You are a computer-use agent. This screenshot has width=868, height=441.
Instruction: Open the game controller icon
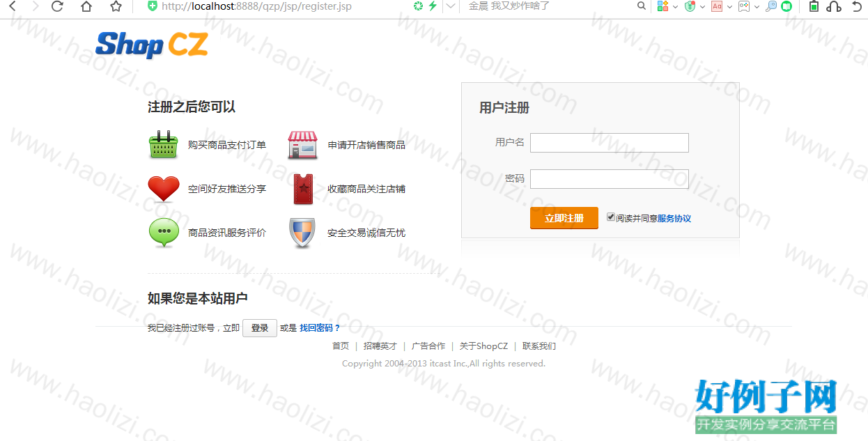click(x=744, y=6)
